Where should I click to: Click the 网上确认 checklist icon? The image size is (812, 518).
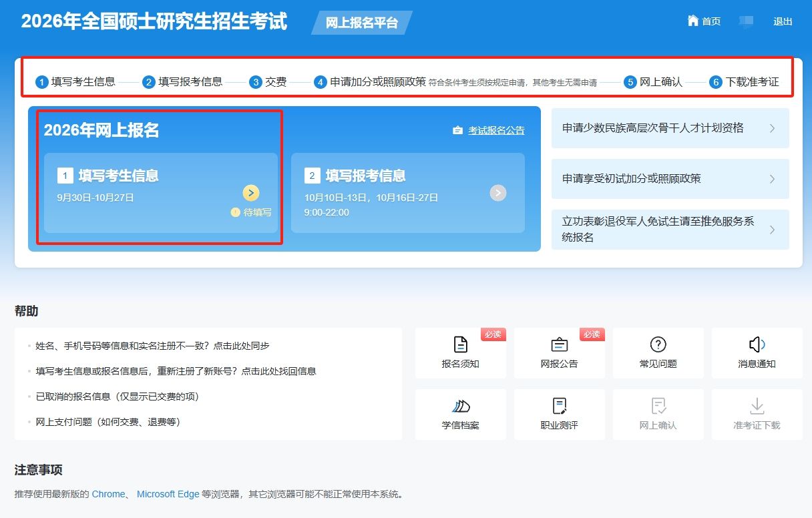[x=658, y=406]
